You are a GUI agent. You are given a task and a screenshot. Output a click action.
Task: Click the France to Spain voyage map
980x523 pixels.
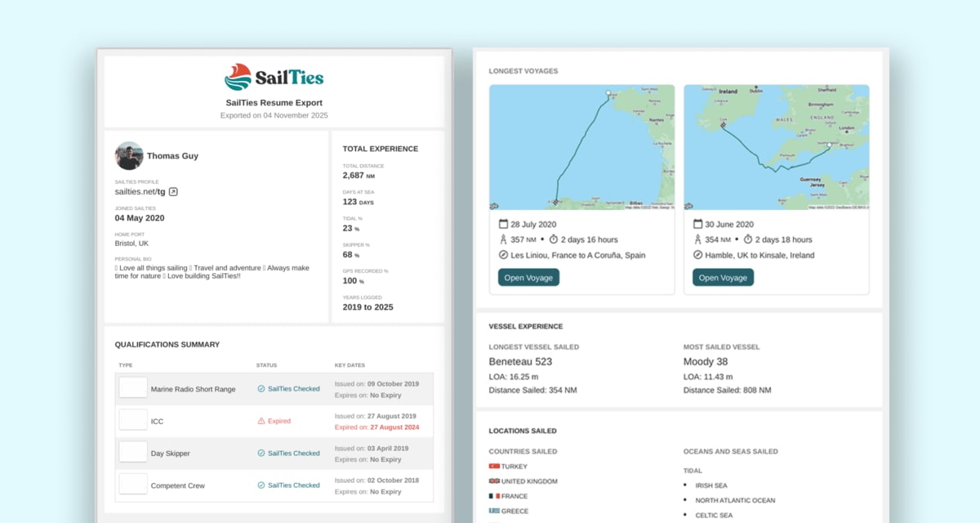tap(581, 147)
